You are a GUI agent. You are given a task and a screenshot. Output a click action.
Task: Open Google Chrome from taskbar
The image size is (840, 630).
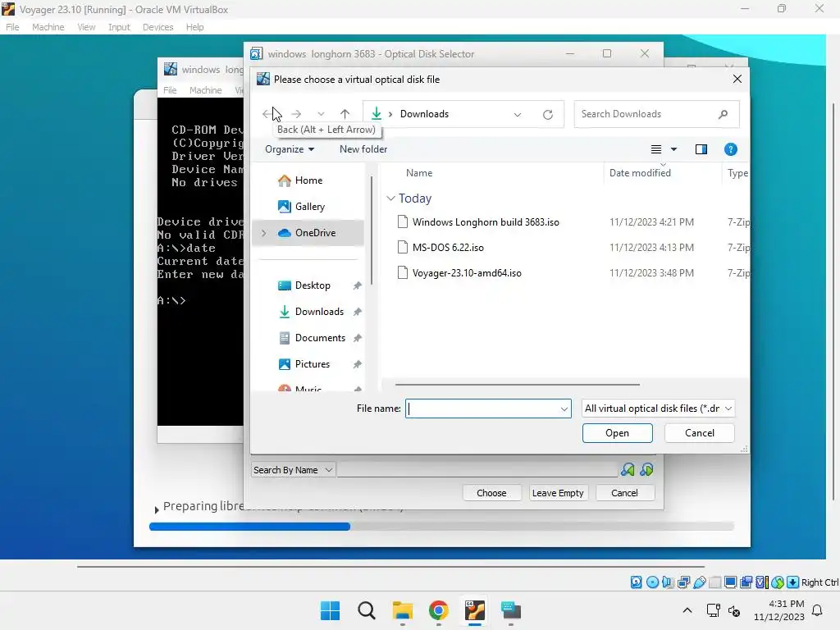[x=439, y=610]
